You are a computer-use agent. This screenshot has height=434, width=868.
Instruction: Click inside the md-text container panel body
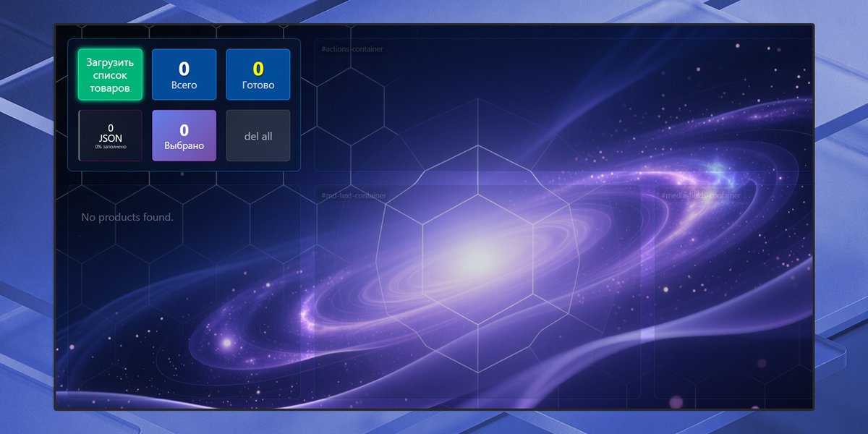click(477, 304)
